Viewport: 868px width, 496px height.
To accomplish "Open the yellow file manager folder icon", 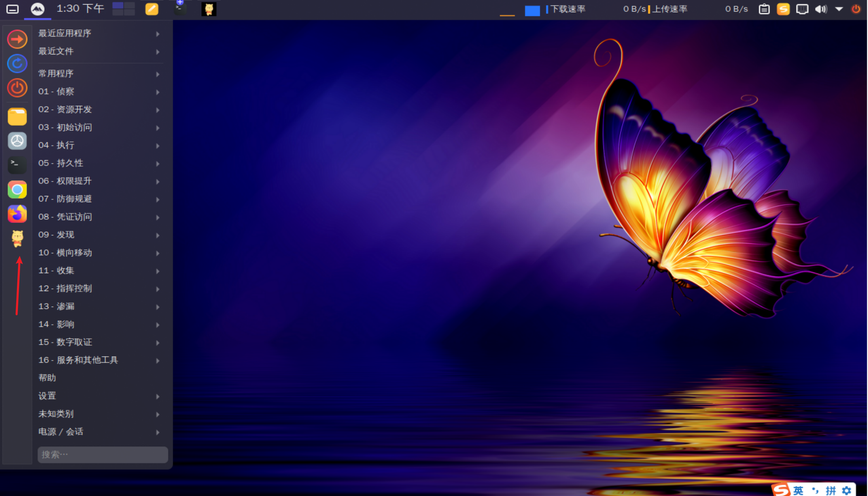I will [x=17, y=117].
